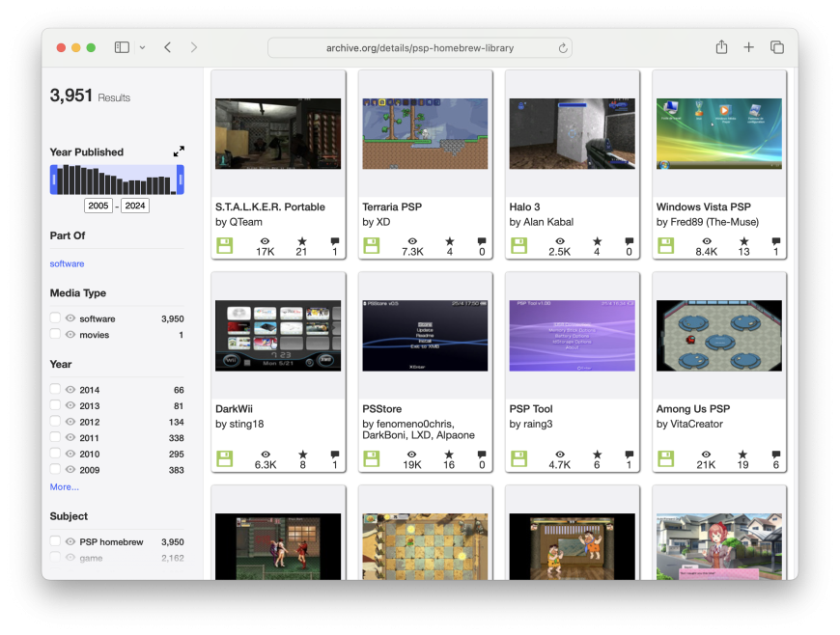The height and width of the screenshot is (635, 840).
Task: Hide PSP homebrew subject via eye icon
Action: pos(70,541)
